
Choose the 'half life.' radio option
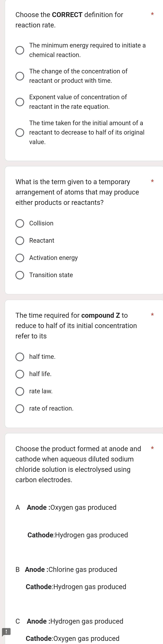tap(20, 374)
